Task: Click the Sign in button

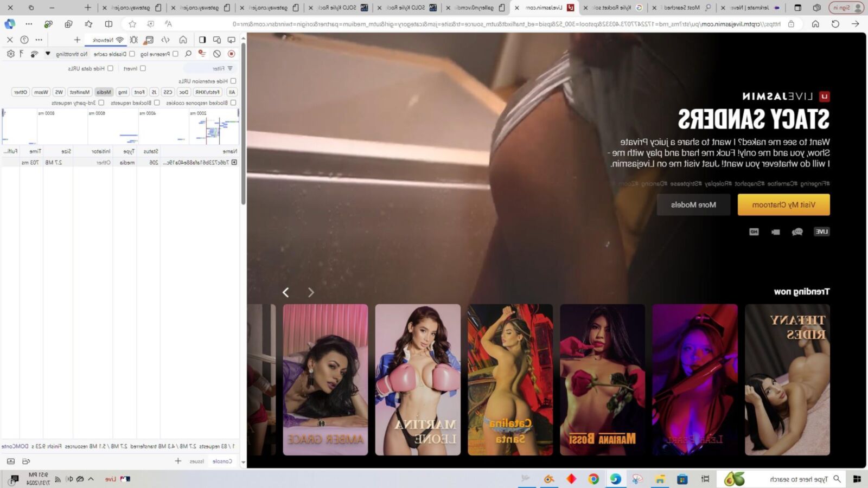Action: coord(846,8)
